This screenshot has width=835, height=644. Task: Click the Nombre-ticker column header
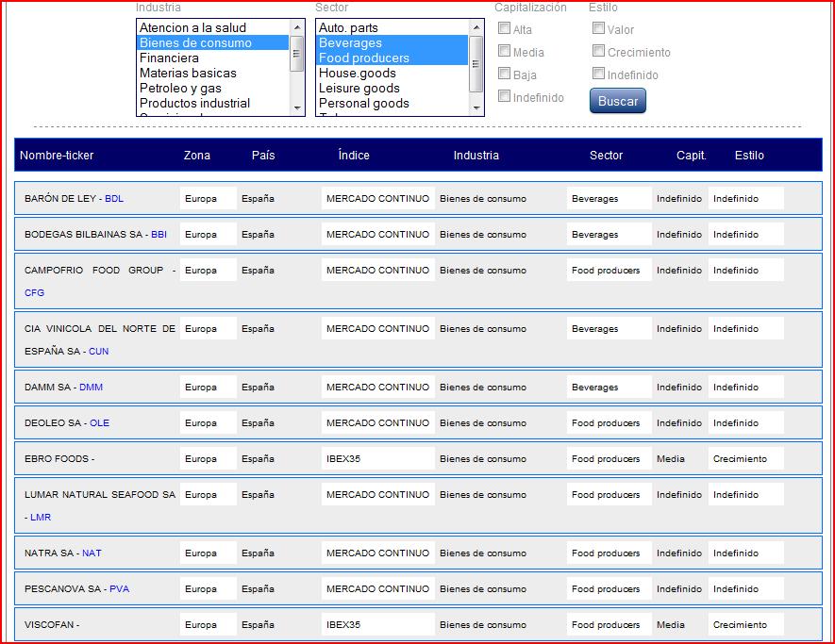[57, 156]
